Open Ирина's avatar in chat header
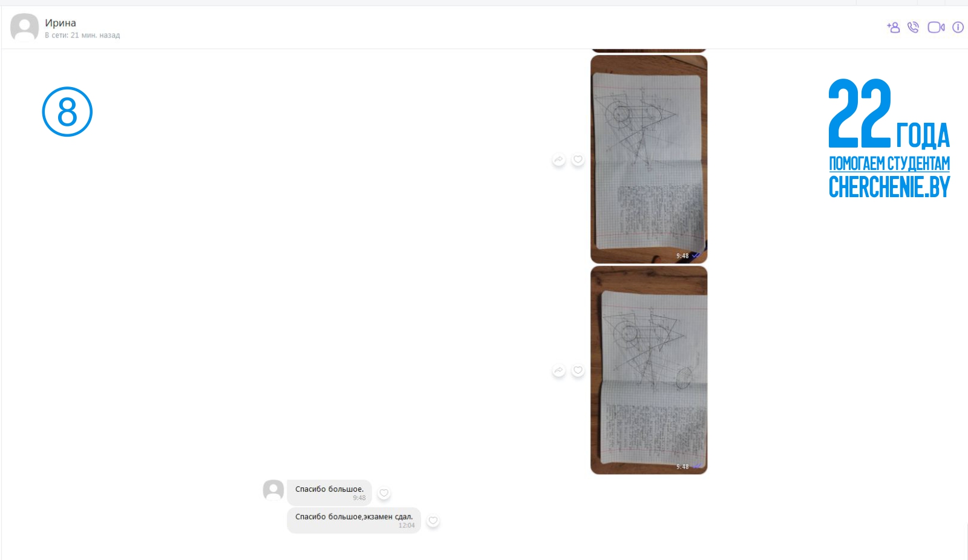 25,28
